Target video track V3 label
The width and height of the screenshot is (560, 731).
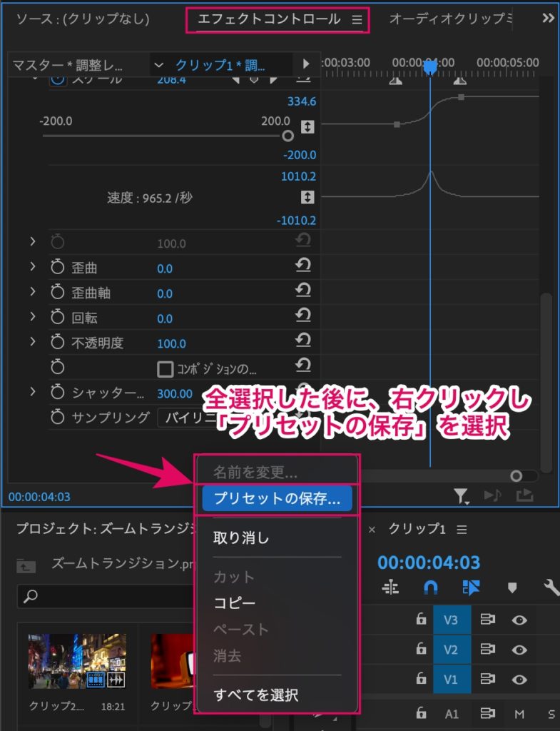tap(450, 620)
